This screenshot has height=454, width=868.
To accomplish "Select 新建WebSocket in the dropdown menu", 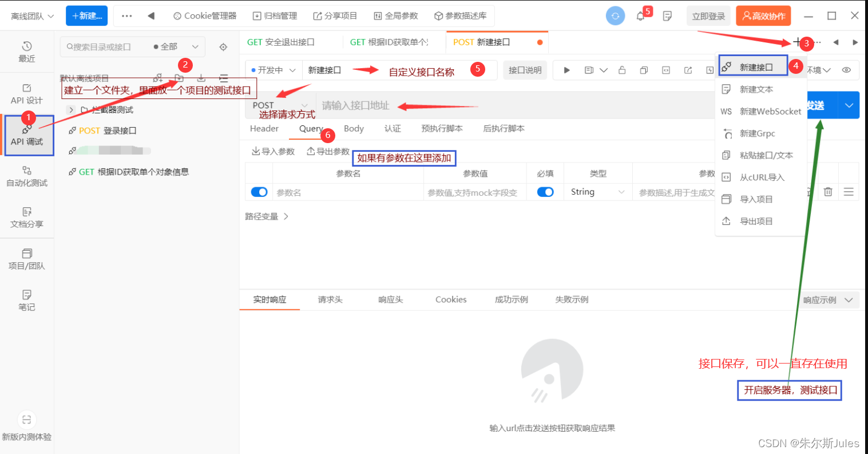I will click(760, 111).
